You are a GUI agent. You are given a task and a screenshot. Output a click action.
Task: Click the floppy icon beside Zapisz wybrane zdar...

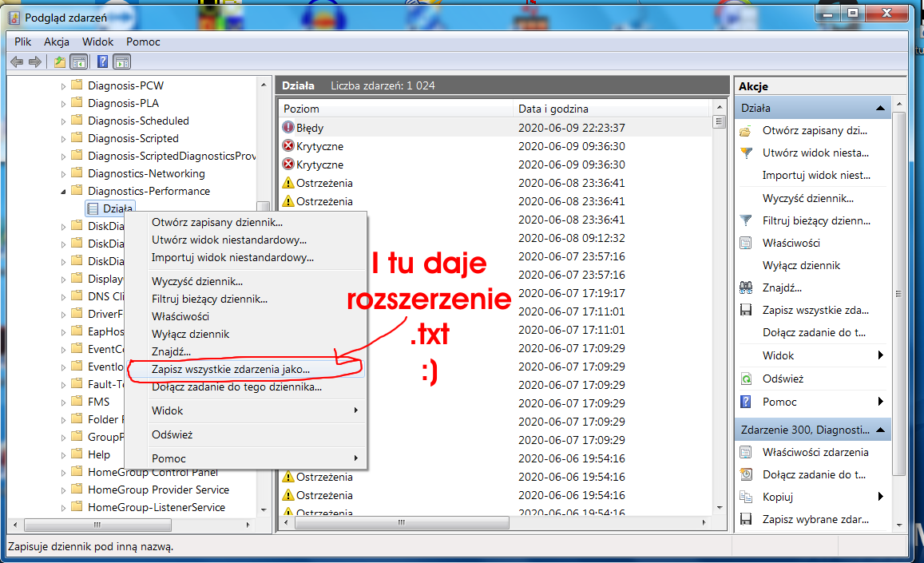(746, 520)
